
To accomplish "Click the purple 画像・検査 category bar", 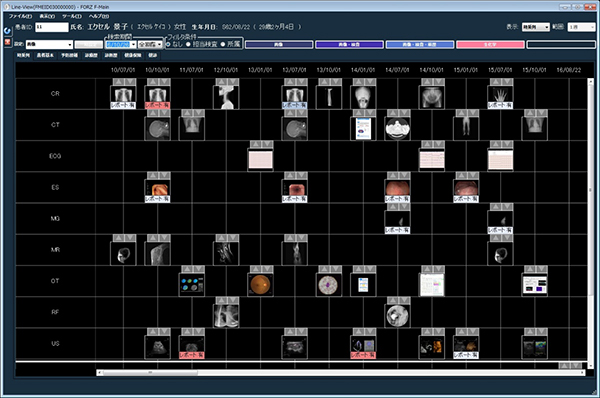I will click(x=349, y=45).
